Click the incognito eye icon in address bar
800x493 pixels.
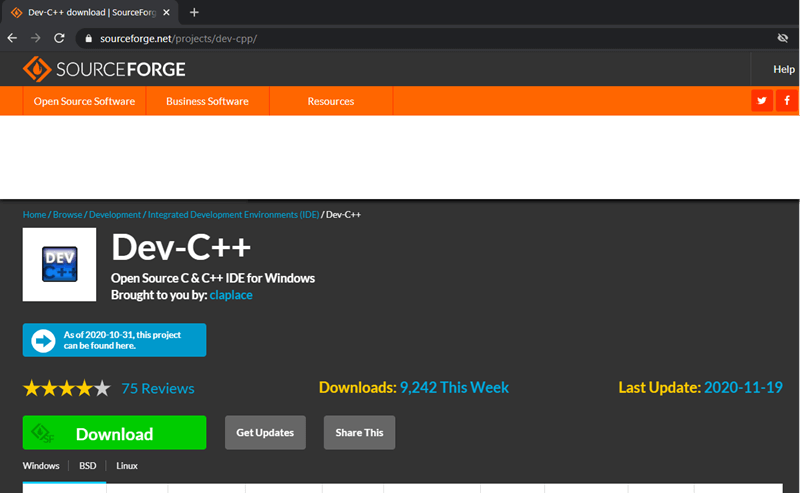(783, 38)
